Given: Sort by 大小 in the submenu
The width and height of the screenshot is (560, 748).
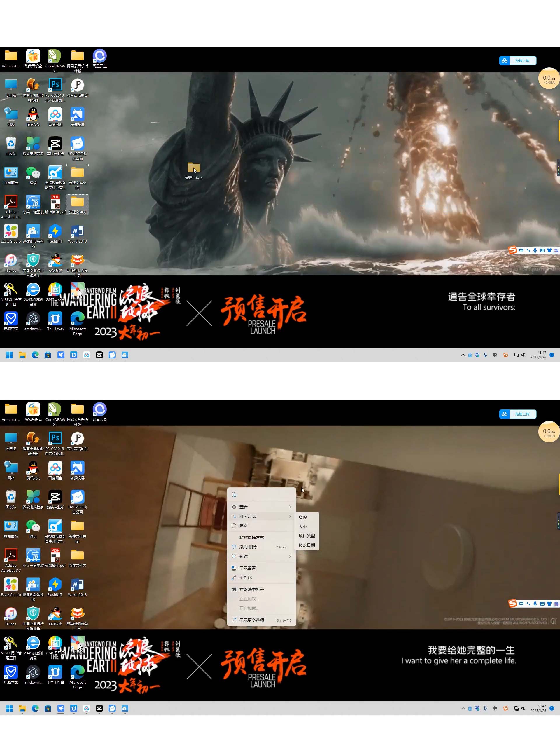Looking at the screenshot, I should 307,526.
